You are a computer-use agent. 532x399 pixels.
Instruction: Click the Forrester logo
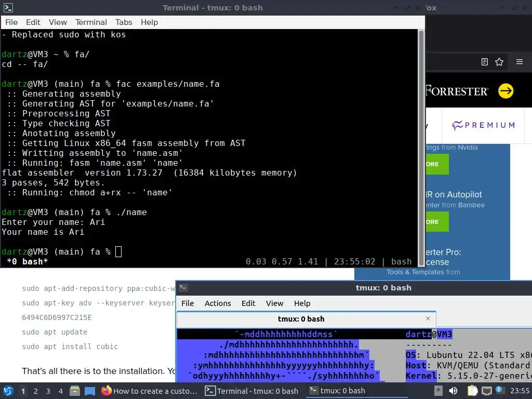click(457, 91)
